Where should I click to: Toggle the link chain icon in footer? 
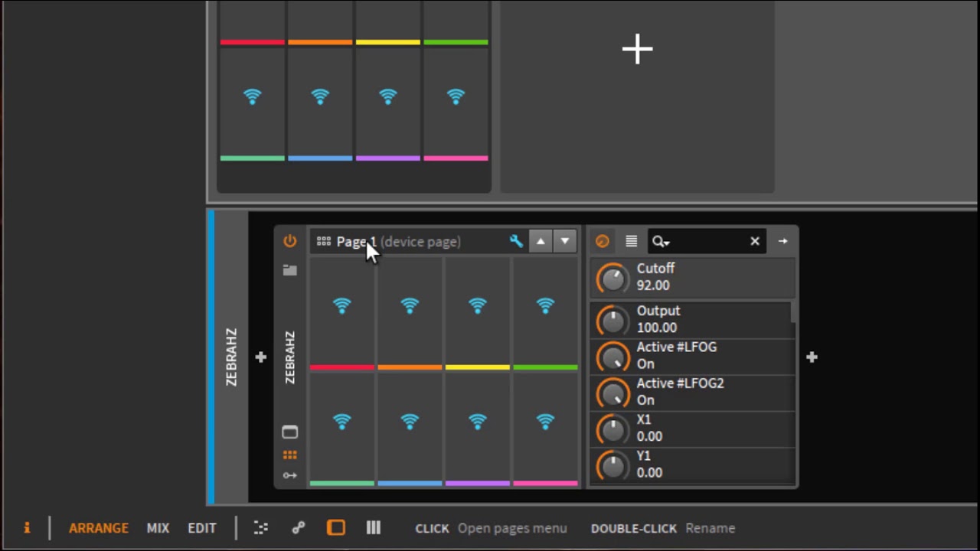[298, 528]
